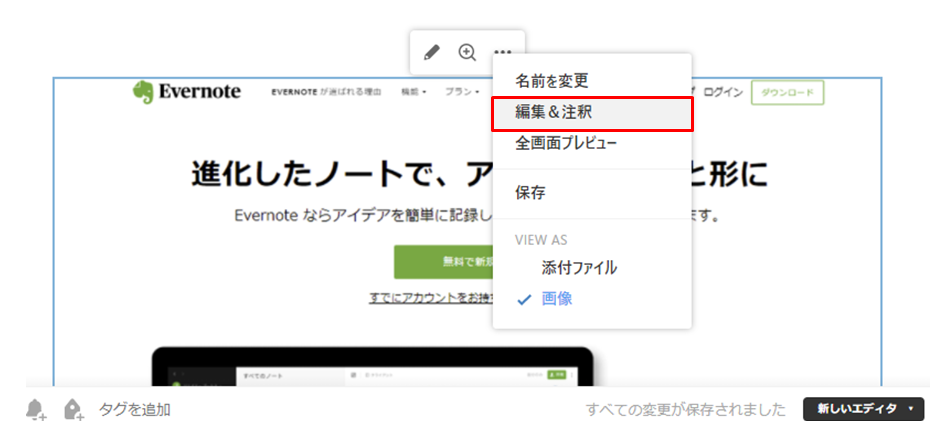Click the ログイン link

[x=723, y=93]
